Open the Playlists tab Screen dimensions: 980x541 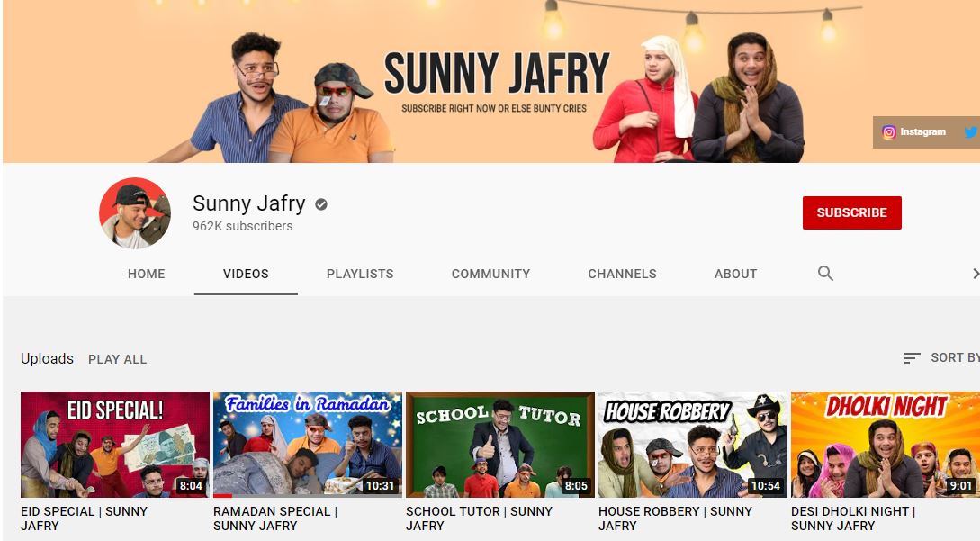360,274
